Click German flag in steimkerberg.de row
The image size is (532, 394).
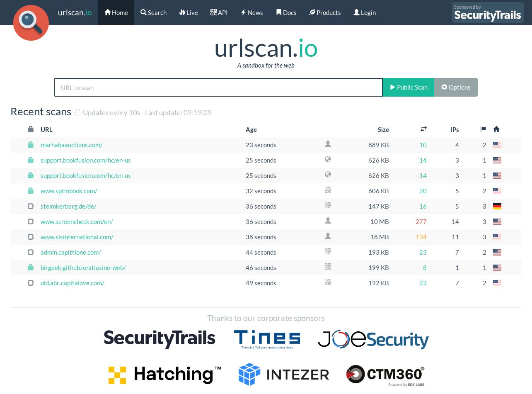coord(497,207)
